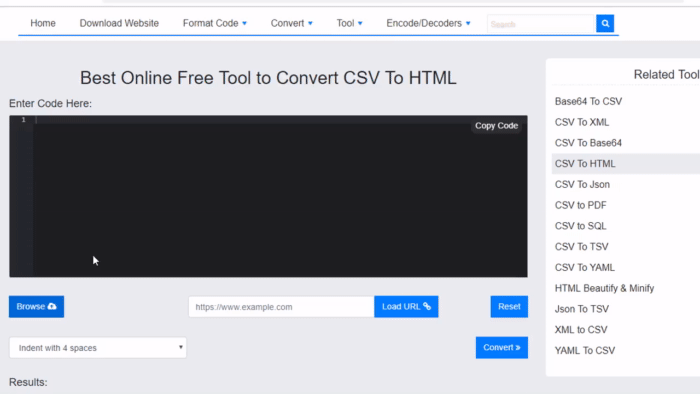
Task: Click the blue Convert button
Action: (502, 348)
